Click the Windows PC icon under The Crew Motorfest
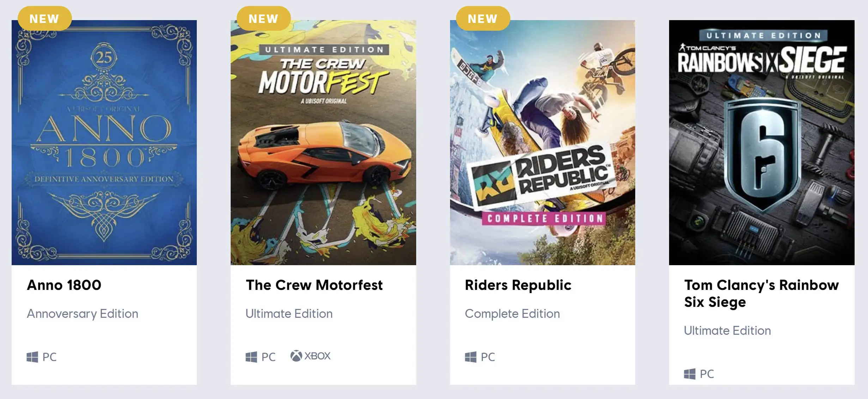868x399 pixels. point(251,357)
